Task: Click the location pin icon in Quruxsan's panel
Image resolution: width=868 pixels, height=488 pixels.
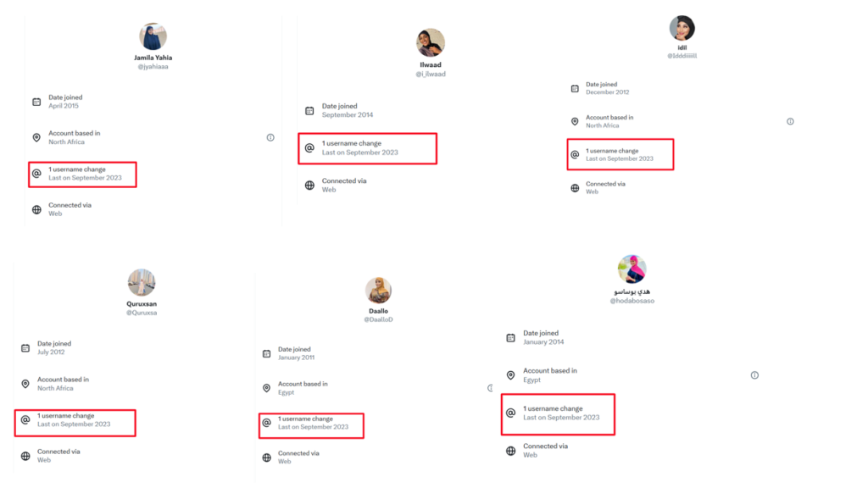Action: 25,384
